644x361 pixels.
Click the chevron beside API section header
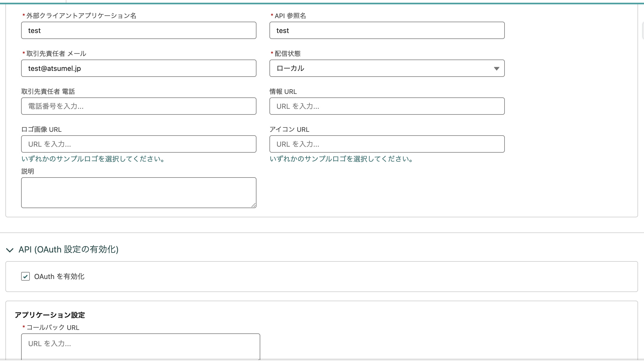coord(10,250)
